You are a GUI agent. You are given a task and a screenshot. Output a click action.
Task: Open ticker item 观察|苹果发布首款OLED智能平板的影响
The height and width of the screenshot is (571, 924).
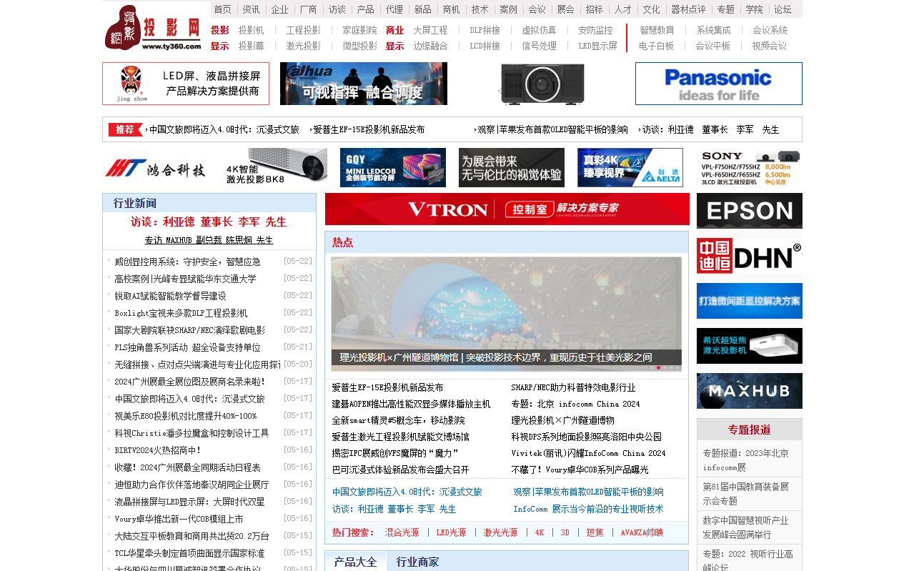552,129
